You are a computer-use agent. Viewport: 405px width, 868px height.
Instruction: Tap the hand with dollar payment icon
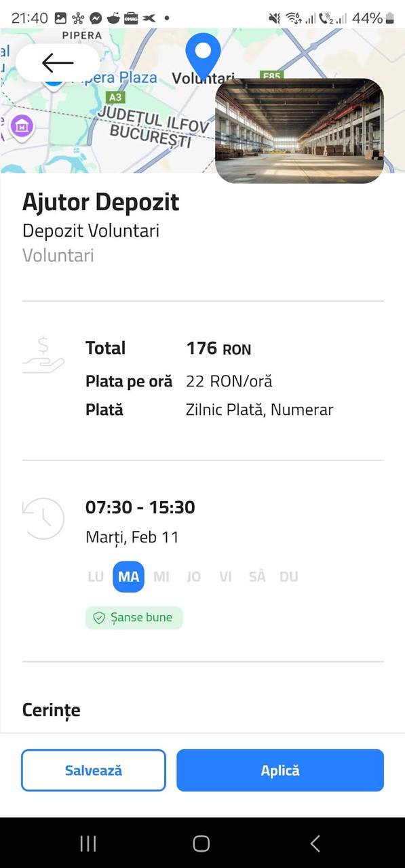point(43,357)
